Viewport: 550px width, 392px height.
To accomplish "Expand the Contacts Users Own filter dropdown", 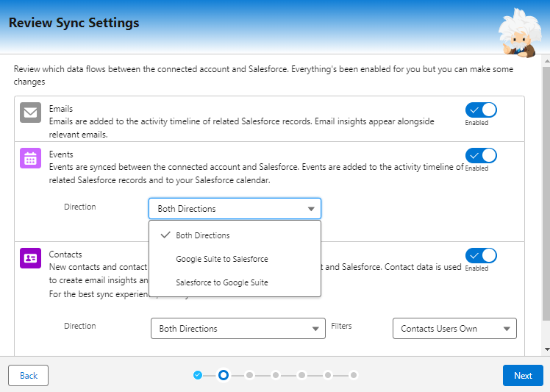I will coord(454,329).
